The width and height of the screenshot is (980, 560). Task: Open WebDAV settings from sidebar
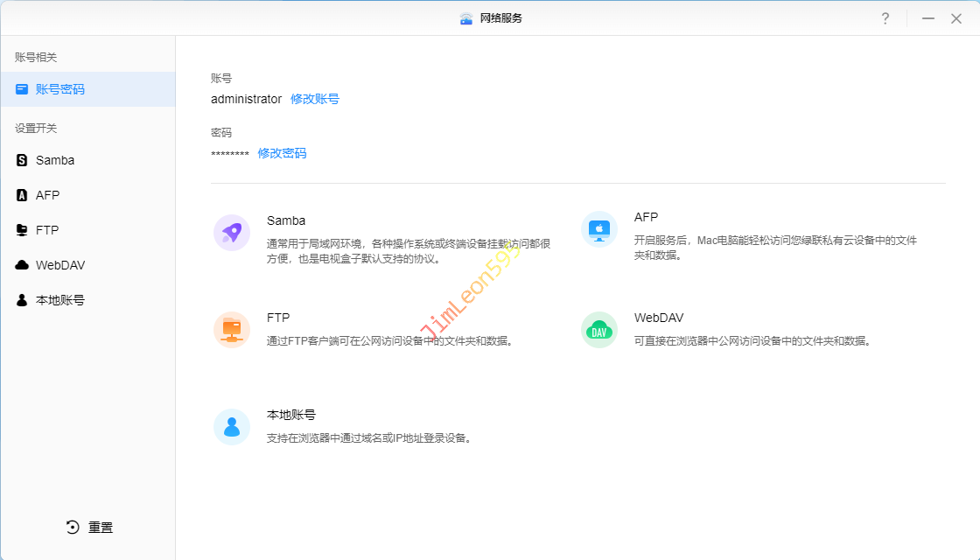(x=59, y=265)
